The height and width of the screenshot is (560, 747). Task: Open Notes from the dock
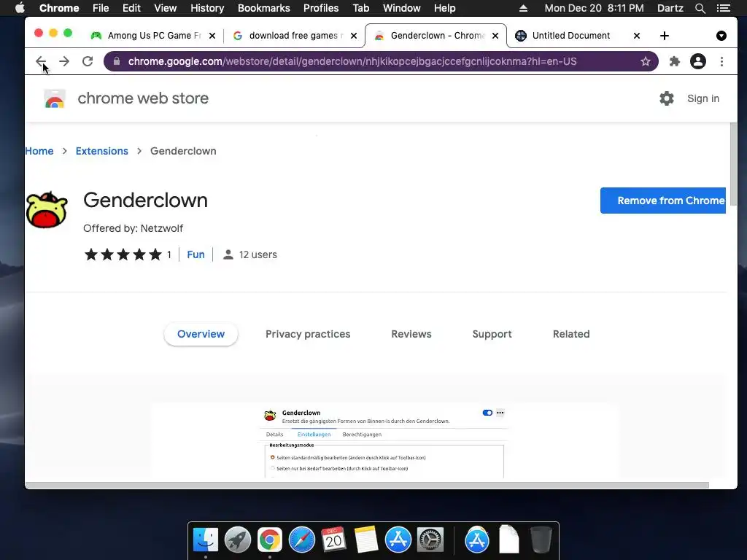[x=366, y=540]
